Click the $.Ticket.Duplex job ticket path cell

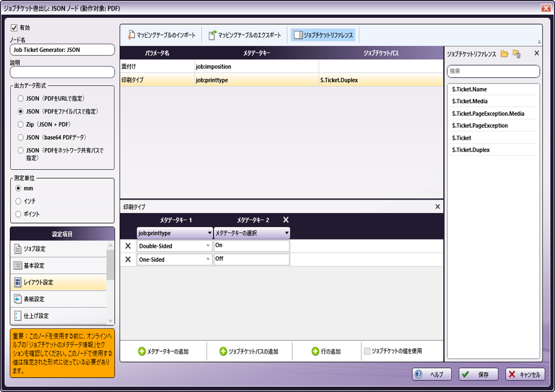381,80
